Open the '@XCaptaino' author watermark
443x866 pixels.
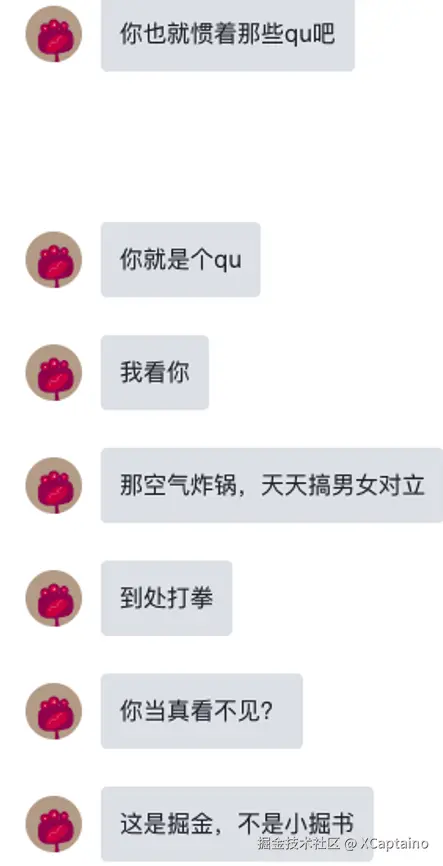tap(387, 843)
